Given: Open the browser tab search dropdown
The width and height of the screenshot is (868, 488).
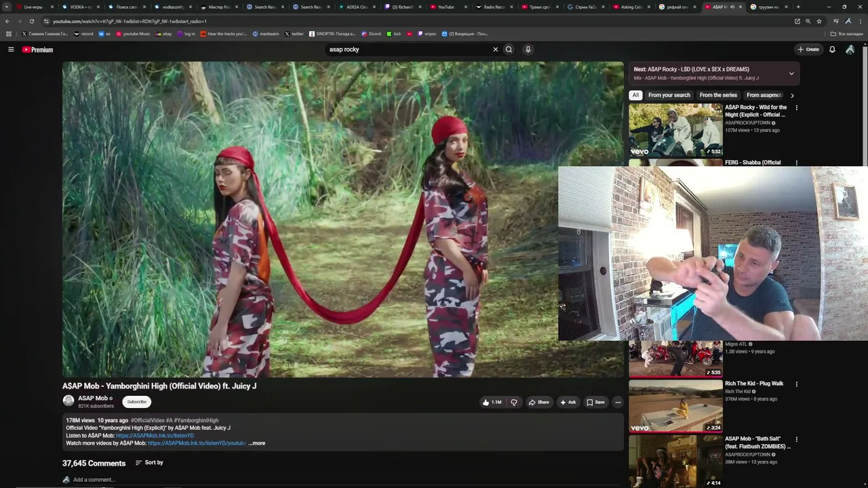Looking at the screenshot, I should point(7,7).
